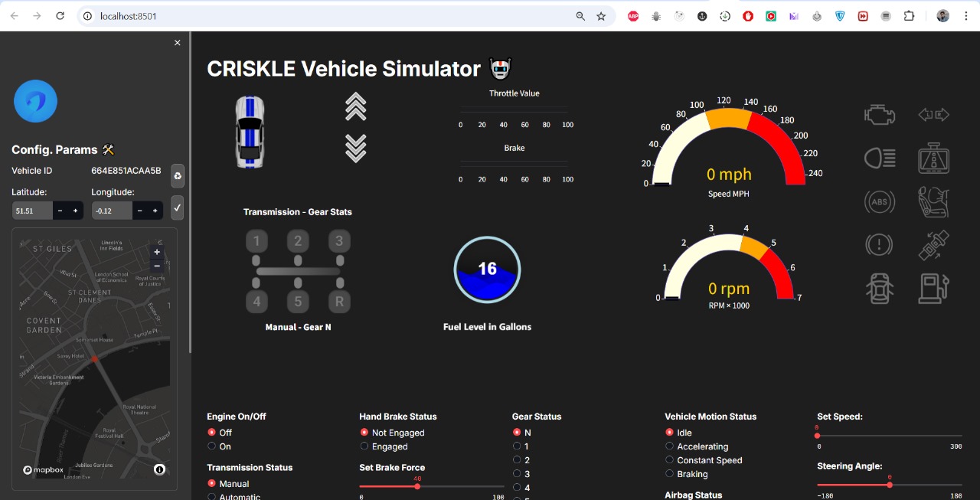The image size is (980, 500).
Task: Set Hand Brake Status to Engaged
Action: [364, 446]
